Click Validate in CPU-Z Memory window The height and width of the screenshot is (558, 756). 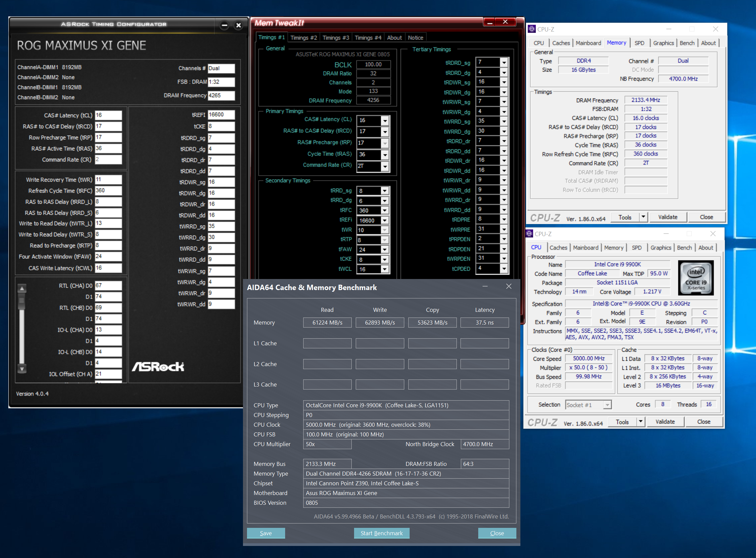click(x=668, y=217)
